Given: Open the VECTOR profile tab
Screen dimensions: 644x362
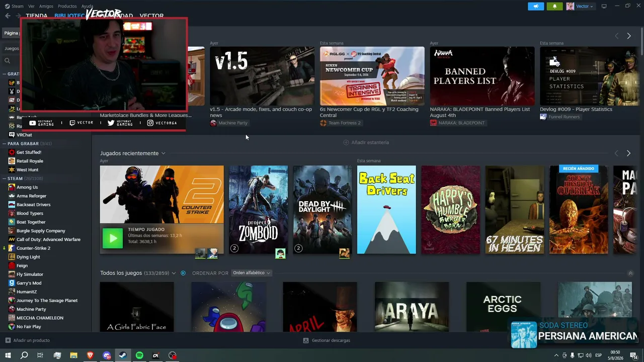Looking at the screenshot, I should [151, 16].
